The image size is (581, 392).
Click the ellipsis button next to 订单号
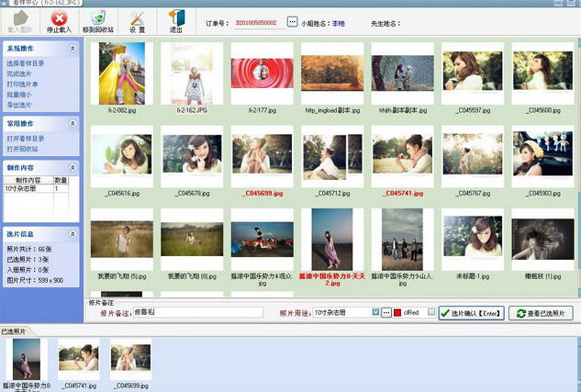[292, 22]
